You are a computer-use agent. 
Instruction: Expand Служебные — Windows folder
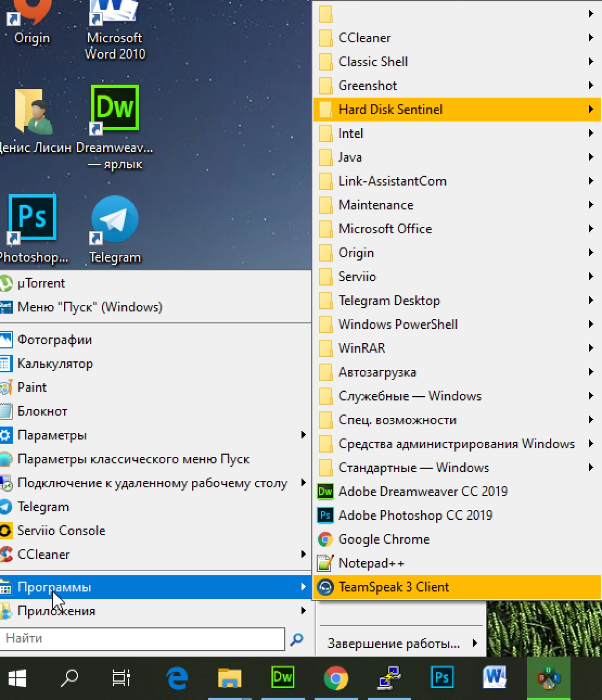point(457,396)
